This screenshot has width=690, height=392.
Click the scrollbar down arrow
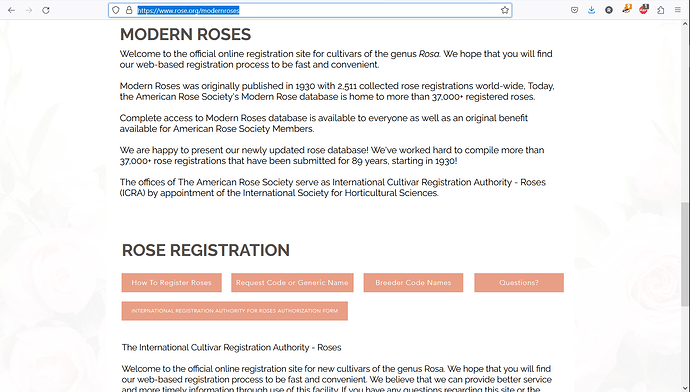click(x=685, y=388)
